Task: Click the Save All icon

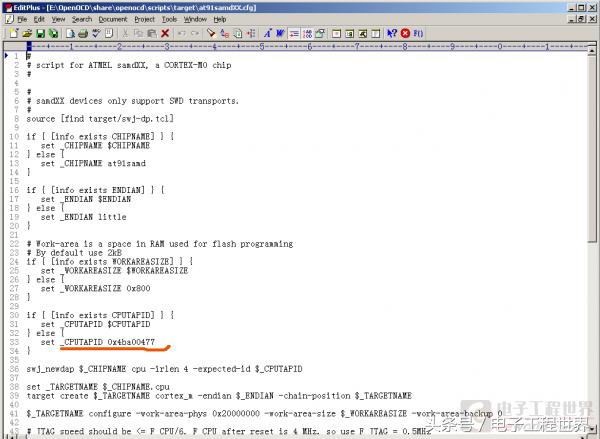Action: point(54,33)
